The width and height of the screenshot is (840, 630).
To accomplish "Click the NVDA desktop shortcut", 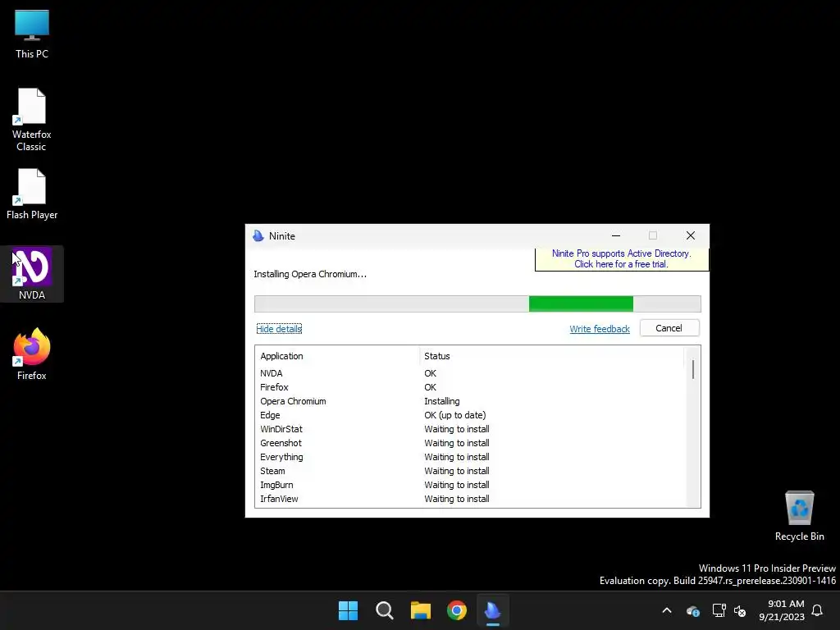I will click(32, 274).
